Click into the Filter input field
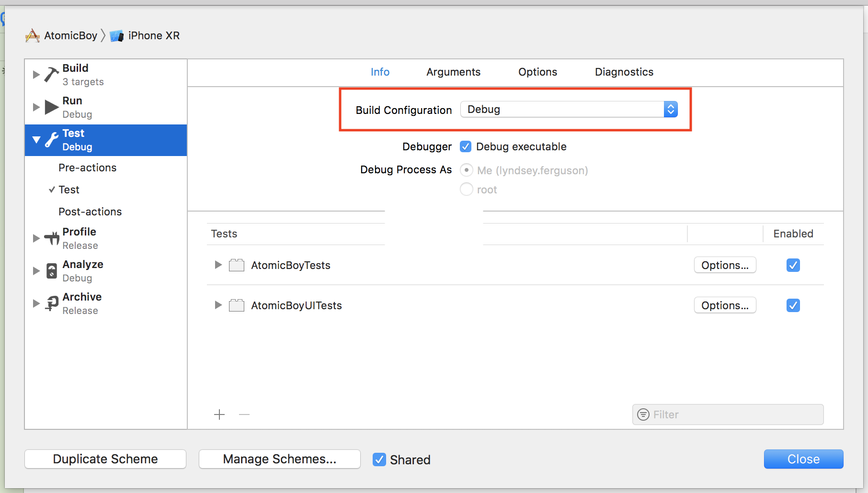 coord(728,415)
